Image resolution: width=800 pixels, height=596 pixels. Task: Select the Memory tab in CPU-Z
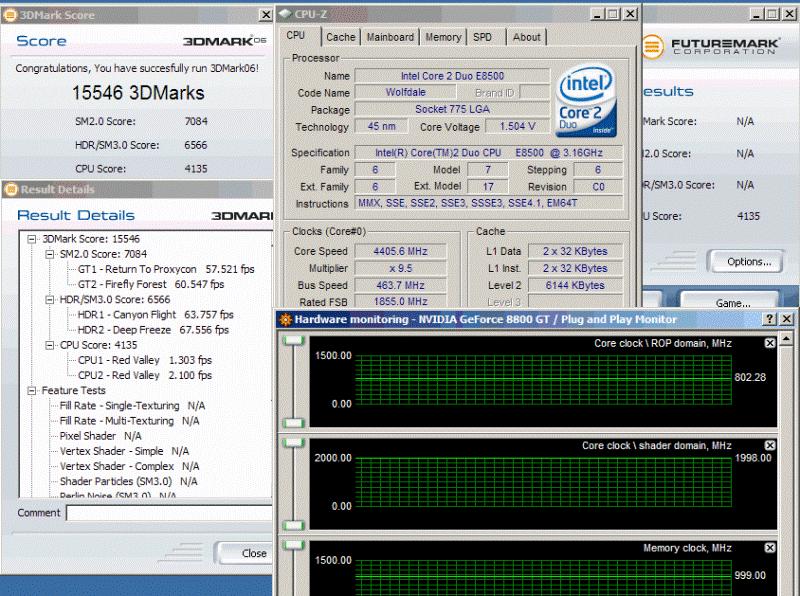pos(443,37)
